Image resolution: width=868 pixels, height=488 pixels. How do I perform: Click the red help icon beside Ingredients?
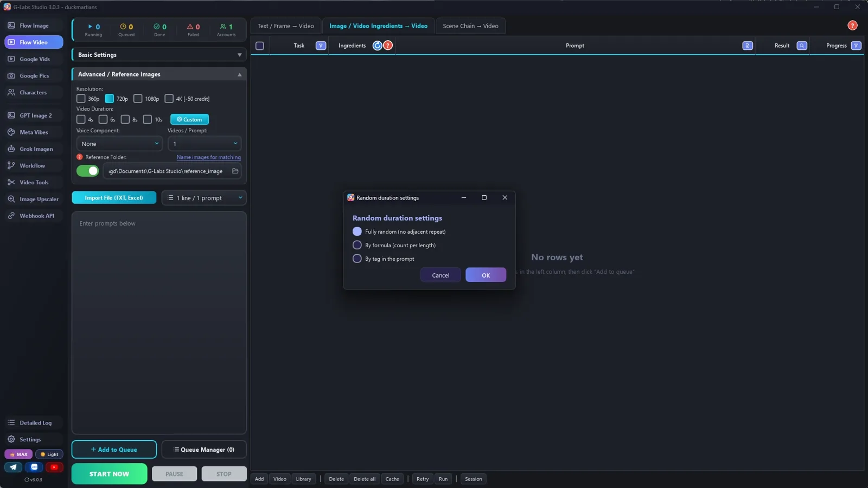coord(388,46)
